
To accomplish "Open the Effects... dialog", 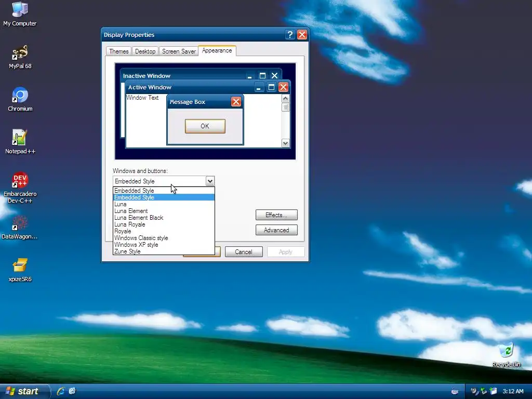I will 276,215.
